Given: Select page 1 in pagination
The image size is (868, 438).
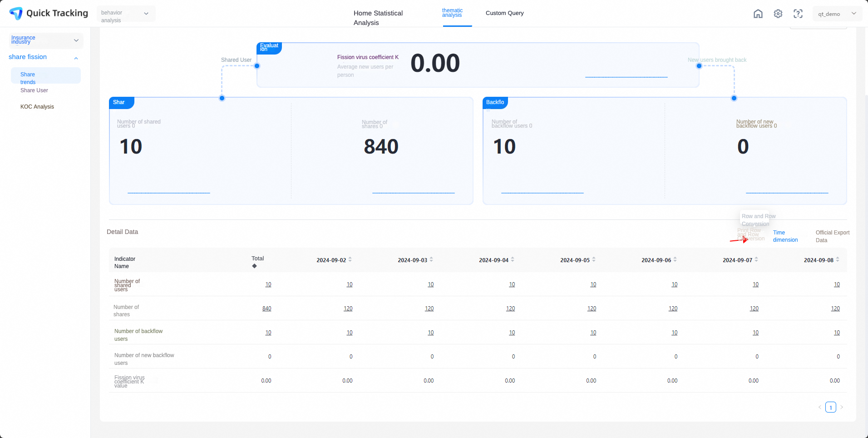Looking at the screenshot, I should 831,407.
